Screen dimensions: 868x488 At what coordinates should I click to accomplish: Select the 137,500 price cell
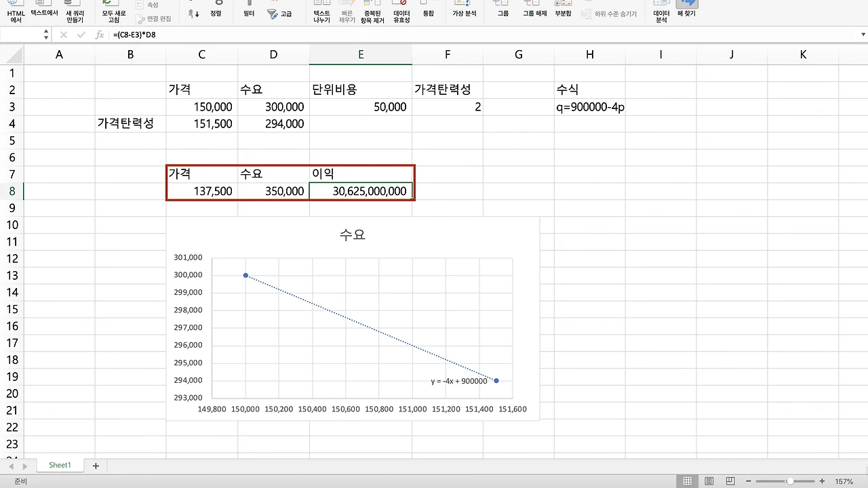202,191
